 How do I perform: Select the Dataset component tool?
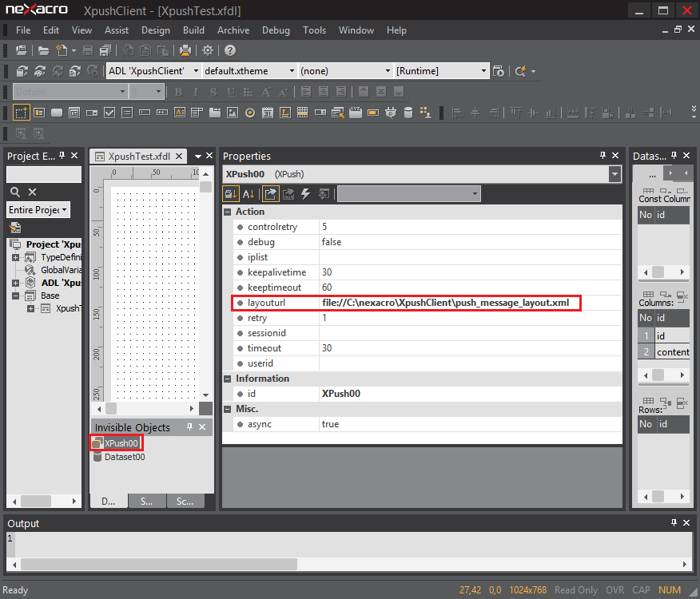click(408, 113)
